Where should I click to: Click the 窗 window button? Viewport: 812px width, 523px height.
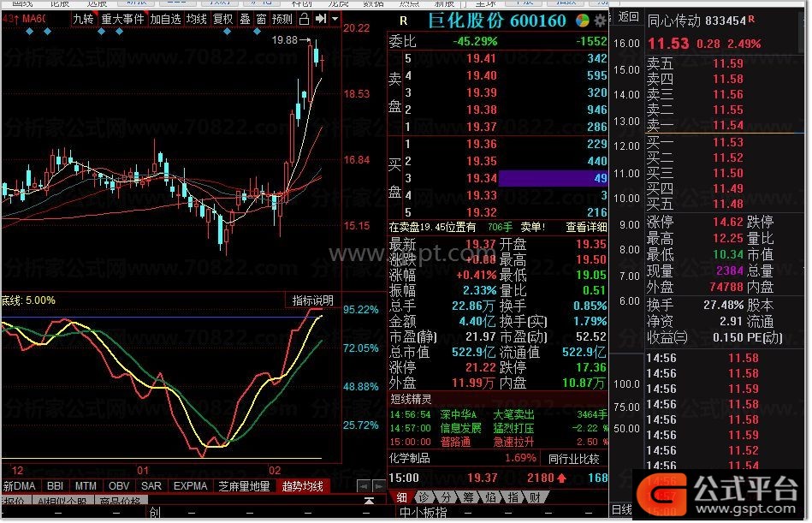coord(261,19)
